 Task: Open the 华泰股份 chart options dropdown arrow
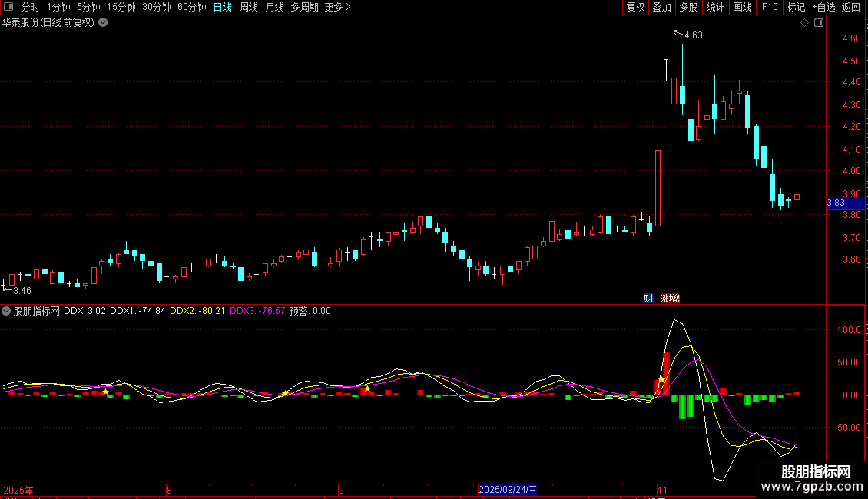pyautogui.click(x=103, y=23)
